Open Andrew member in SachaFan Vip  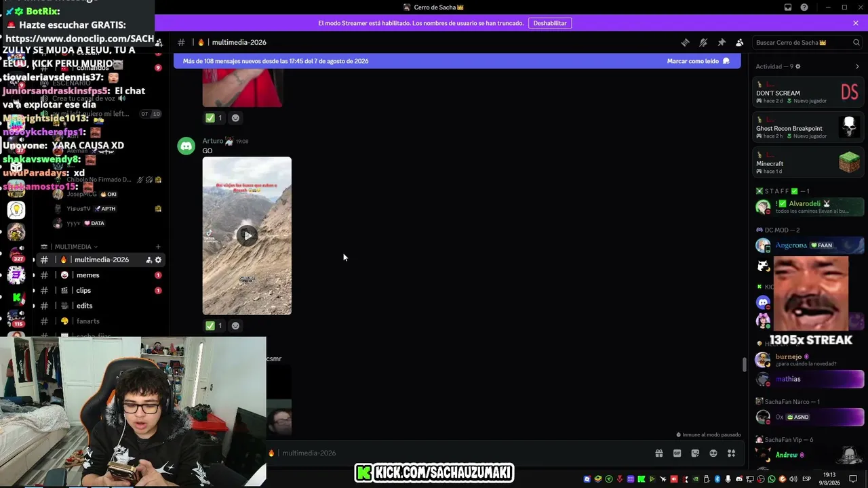click(809, 455)
